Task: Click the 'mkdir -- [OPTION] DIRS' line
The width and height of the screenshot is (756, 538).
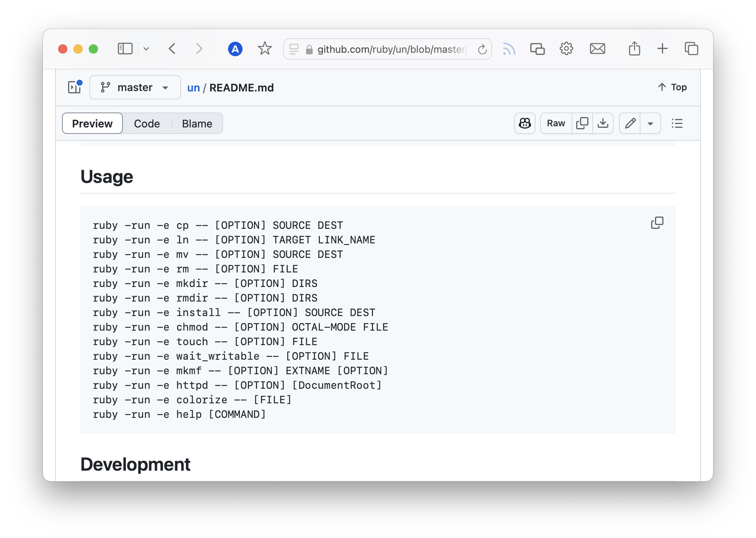Action: pyautogui.click(x=205, y=284)
